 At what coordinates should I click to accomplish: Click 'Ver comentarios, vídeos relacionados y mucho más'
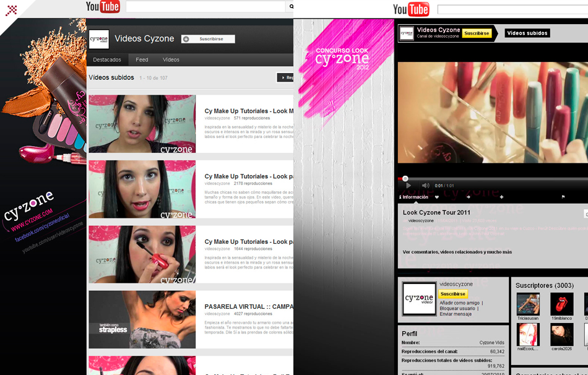457,252
